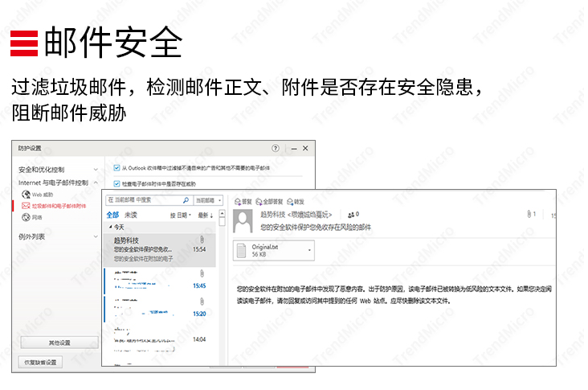Click the mailbox search input field
This screenshot has height=390, width=588.
click(145, 201)
